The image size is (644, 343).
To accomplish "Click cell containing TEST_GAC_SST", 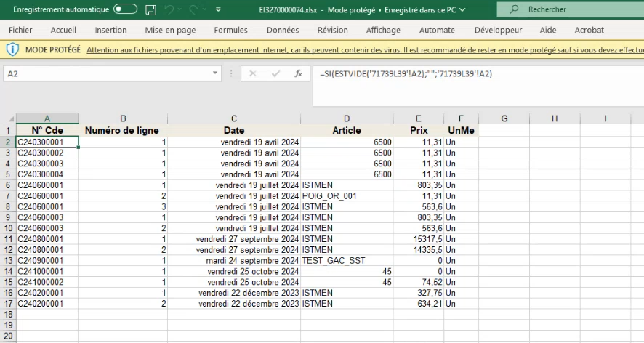I will click(x=333, y=260).
